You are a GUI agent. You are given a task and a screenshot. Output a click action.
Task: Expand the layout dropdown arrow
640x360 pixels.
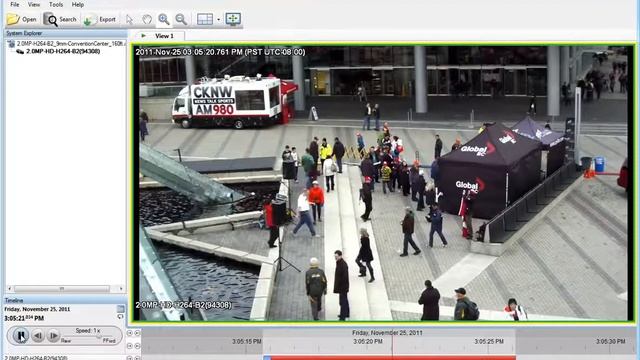[x=218, y=20]
